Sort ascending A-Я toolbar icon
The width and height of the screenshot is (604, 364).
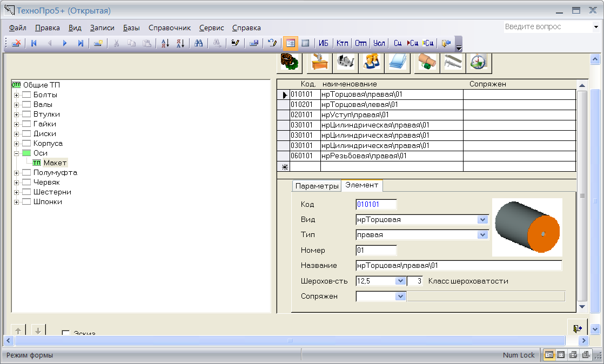[165, 43]
